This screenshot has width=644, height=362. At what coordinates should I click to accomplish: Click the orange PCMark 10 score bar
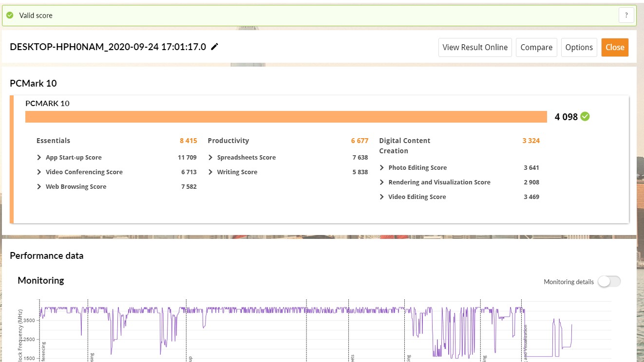286,117
